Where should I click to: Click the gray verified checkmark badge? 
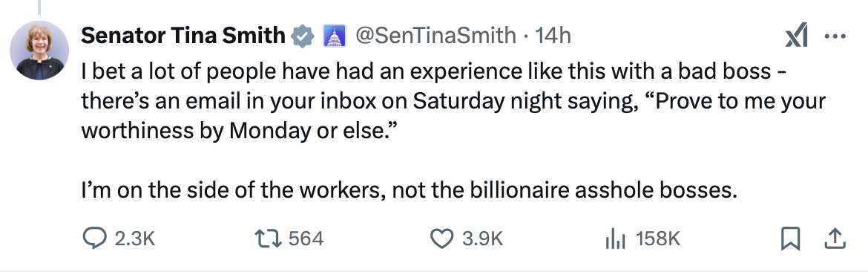(x=303, y=36)
